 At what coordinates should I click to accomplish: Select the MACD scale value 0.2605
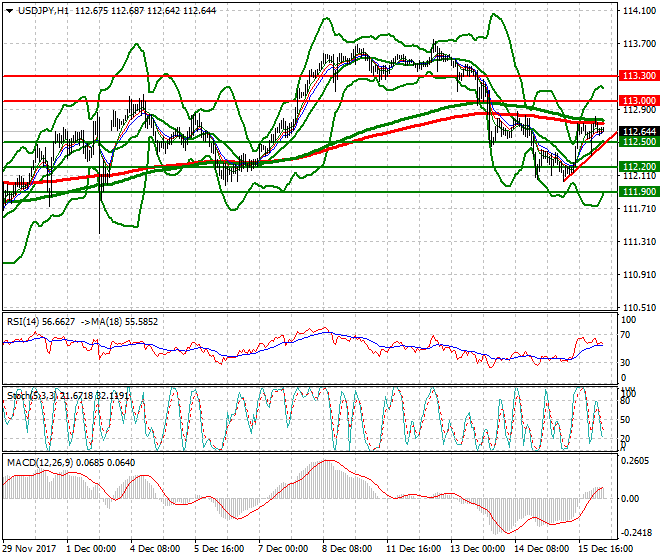[635, 461]
